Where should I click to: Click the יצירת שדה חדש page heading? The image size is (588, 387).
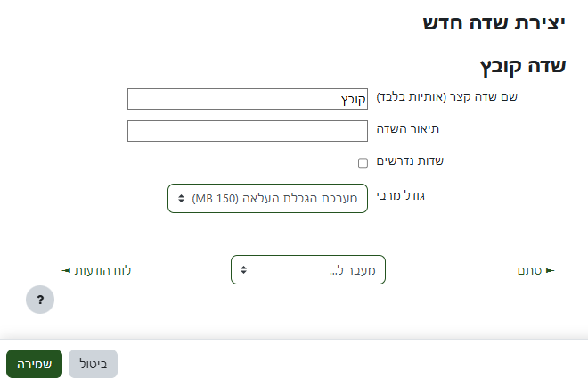coord(494,24)
